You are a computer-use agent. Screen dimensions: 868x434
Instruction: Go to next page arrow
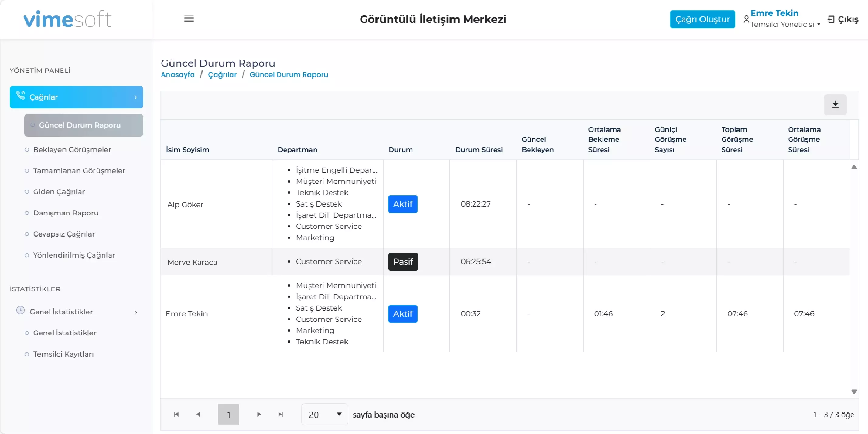pyautogui.click(x=259, y=414)
